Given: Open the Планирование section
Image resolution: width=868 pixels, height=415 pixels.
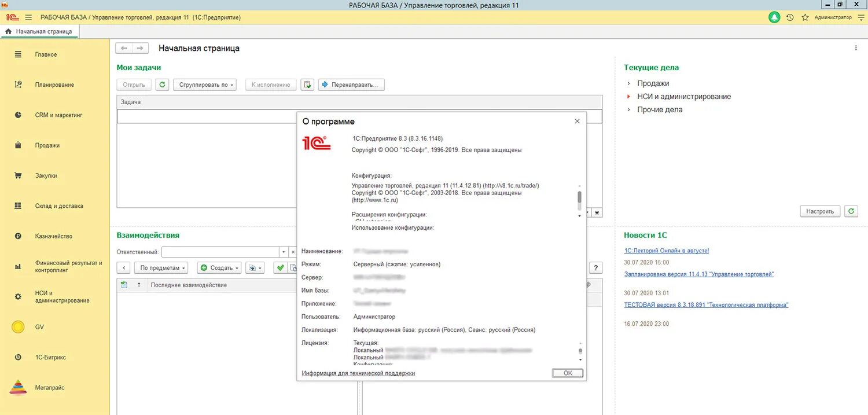Looking at the screenshot, I should [x=55, y=85].
